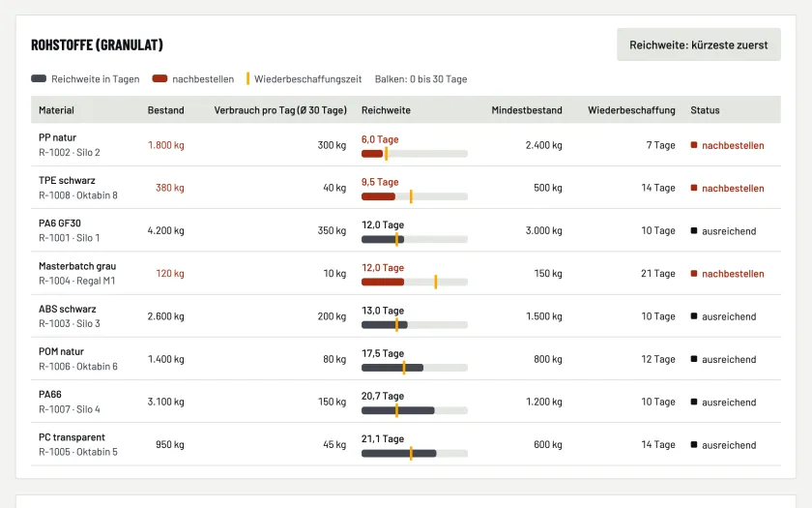Screen dimensions: 812x508
Task: Click the red status square for PP natur
Action: [694, 145]
